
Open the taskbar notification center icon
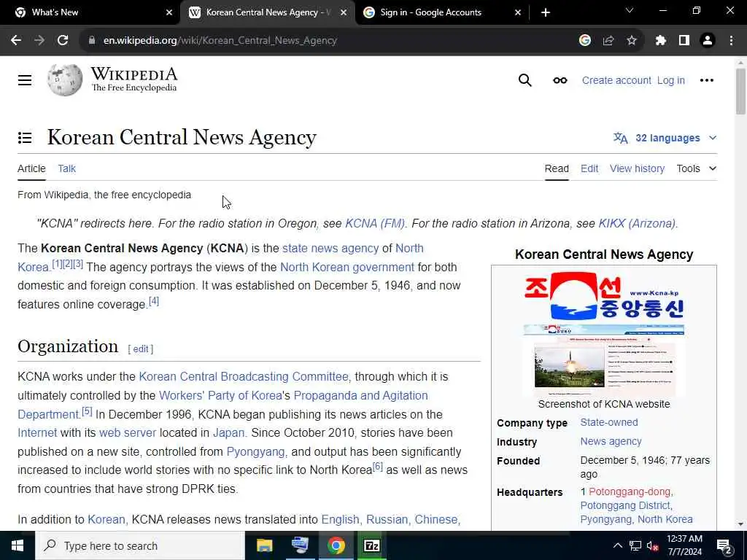pyautogui.click(x=724, y=545)
